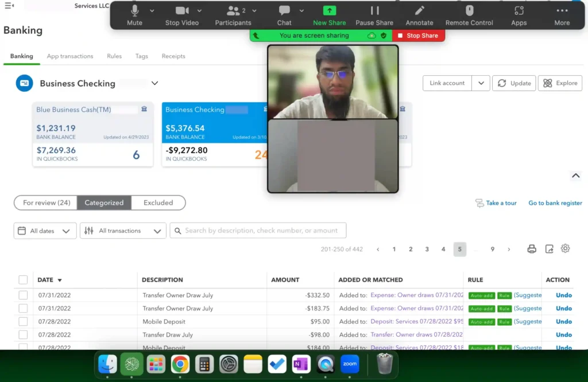Open Zoom Apps
Screen dimensions: 588x382
click(519, 15)
